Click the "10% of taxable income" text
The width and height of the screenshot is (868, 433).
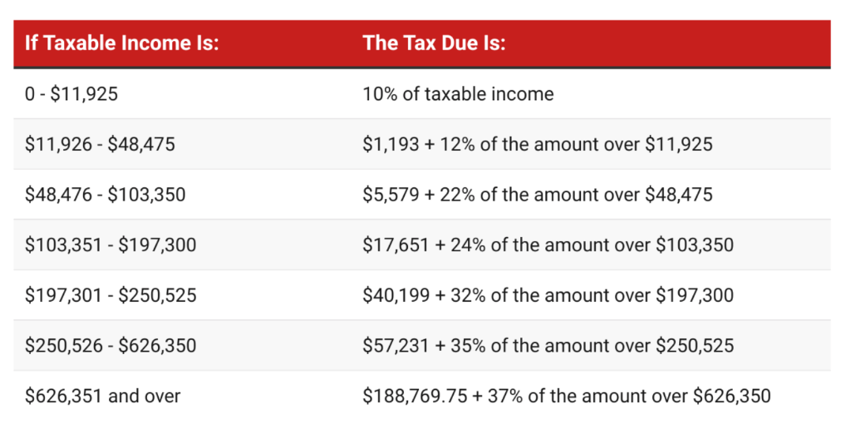(x=458, y=94)
